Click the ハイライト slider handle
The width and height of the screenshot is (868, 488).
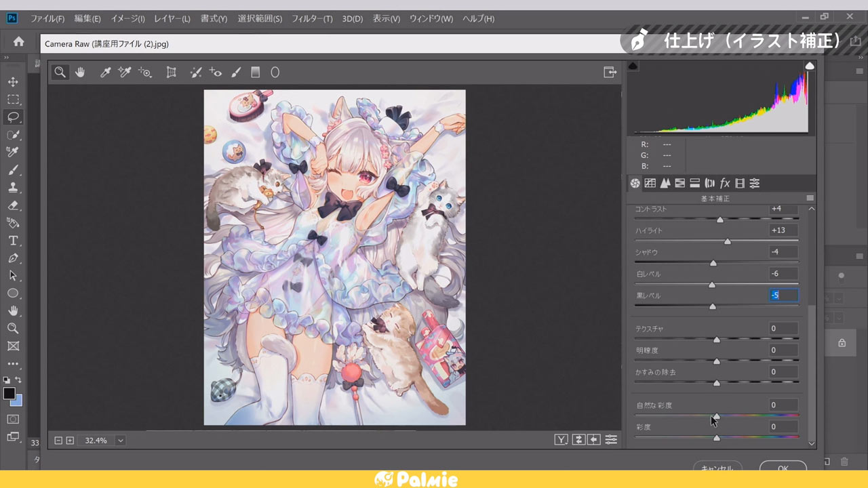728,241
